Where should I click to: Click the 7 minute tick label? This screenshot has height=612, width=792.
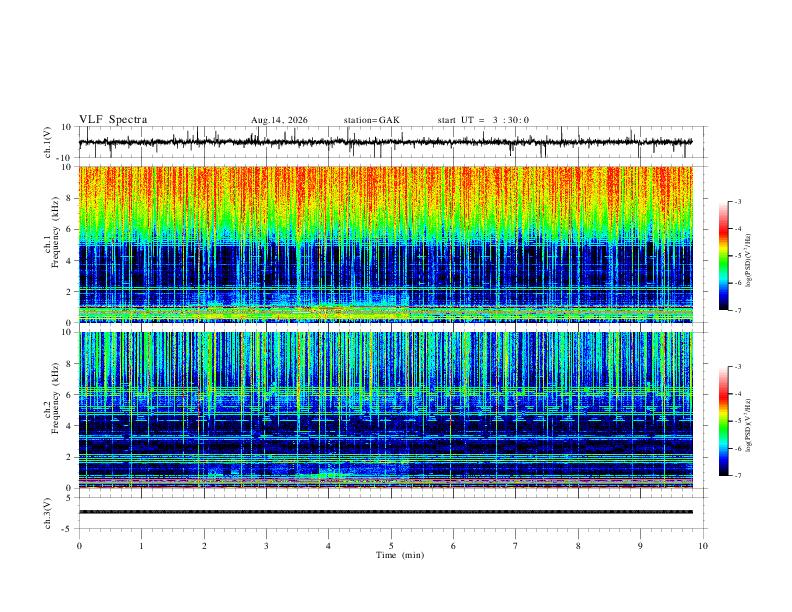coord(516,546)
